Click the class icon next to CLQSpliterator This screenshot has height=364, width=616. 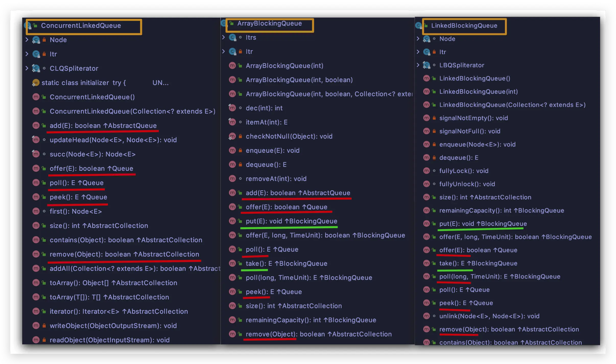pyautogui.click(x=36, y=68)
